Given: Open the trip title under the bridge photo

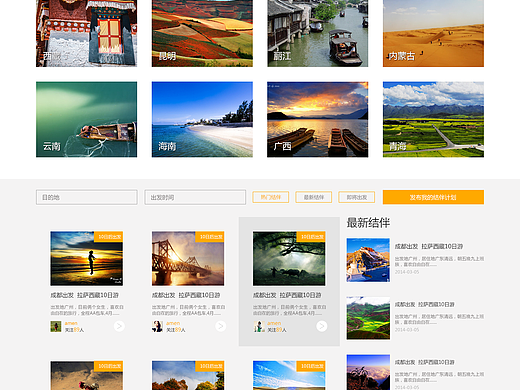Looking at the screenshot, I should [186, 295].
